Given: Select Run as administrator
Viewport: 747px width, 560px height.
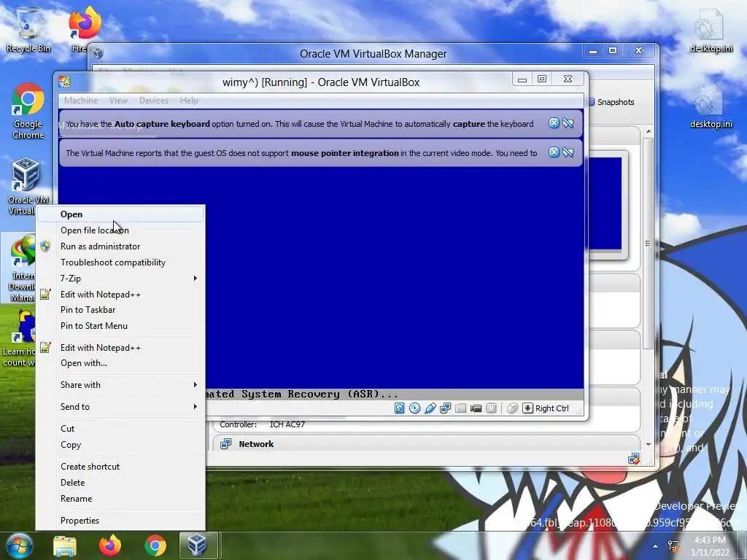Looking at the screenshot, I should 120,246.
